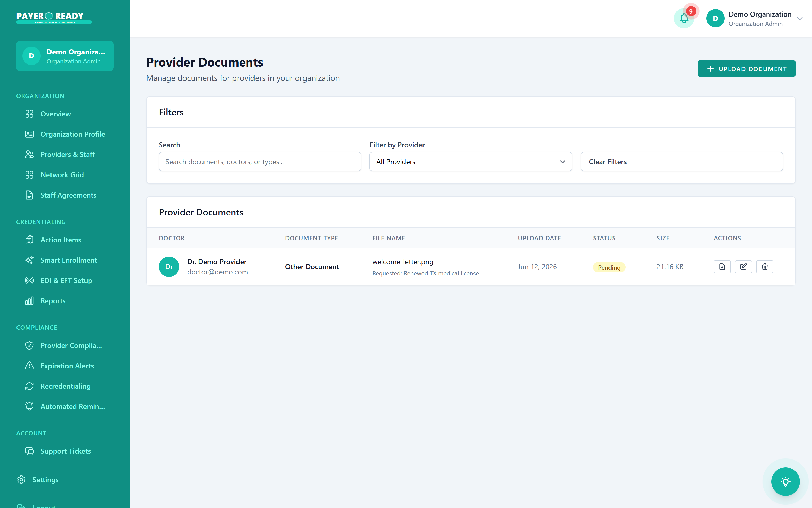Click the Search documents input field

click(260, 162)
